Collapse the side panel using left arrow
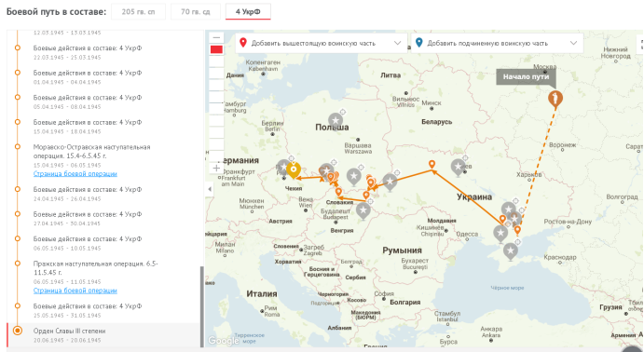The image size is (644, 352). tap(210, 189)
